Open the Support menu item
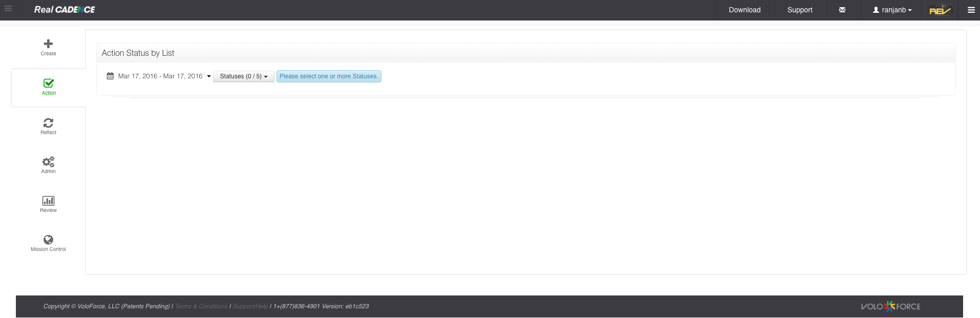Viewport: 980px width, 318px height. coord(800,10)
